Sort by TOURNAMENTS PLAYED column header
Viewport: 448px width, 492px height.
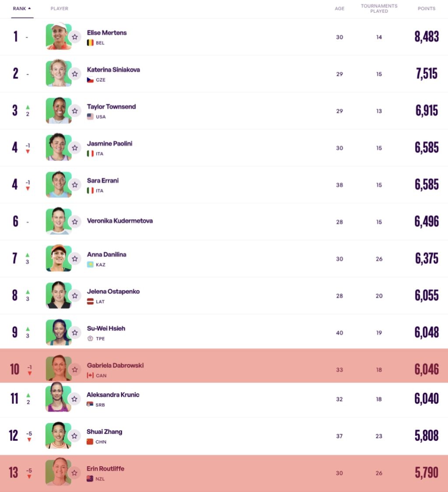[x=379, y=9]
